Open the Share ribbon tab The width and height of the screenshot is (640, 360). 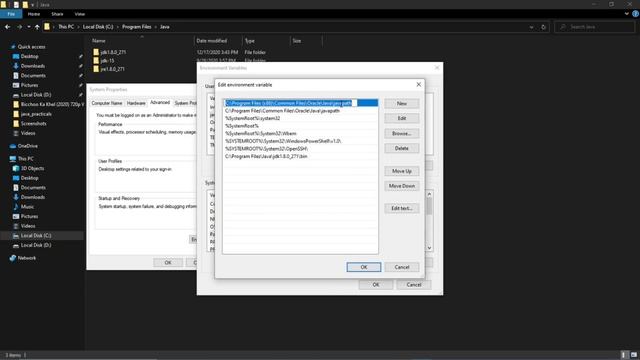click(57, 14)
